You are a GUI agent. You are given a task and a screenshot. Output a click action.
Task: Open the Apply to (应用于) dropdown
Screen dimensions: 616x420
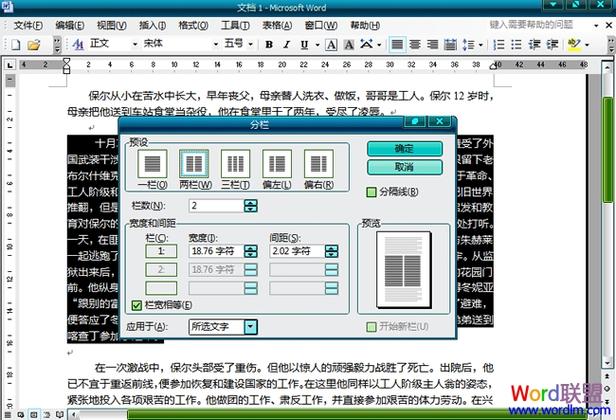click(x=251, y=327)
